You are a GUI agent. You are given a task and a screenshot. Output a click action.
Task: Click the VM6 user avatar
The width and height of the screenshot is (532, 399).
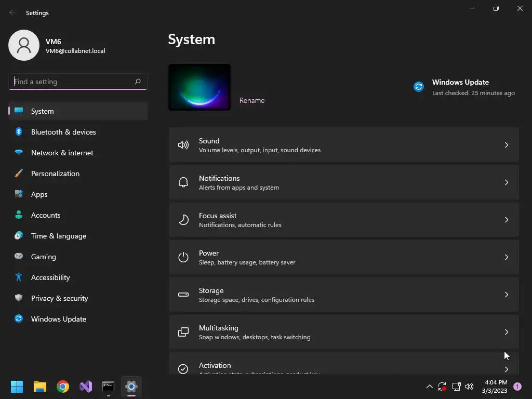click(24, 45)
